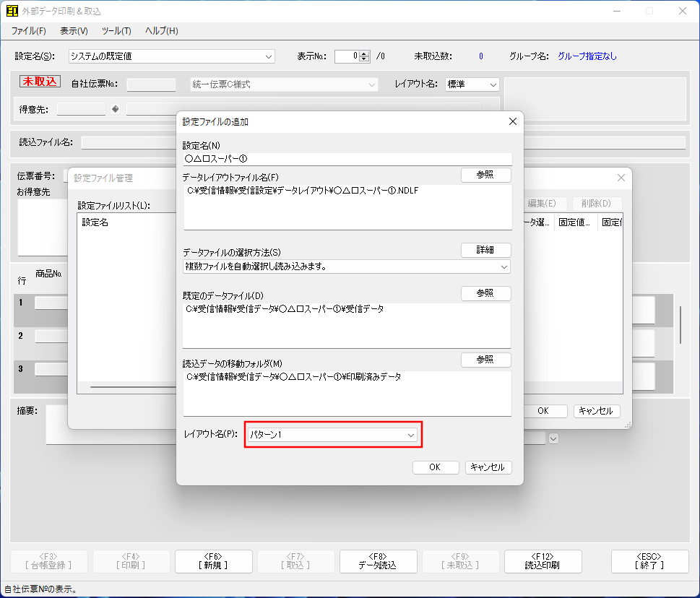The image size is (700, 598).
Task: Click the F4 印刷 function button
Action: [x=131, y=561]
